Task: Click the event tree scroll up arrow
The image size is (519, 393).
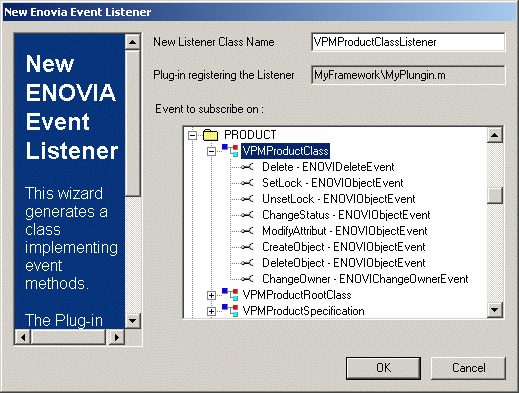Action: point(495,135)
